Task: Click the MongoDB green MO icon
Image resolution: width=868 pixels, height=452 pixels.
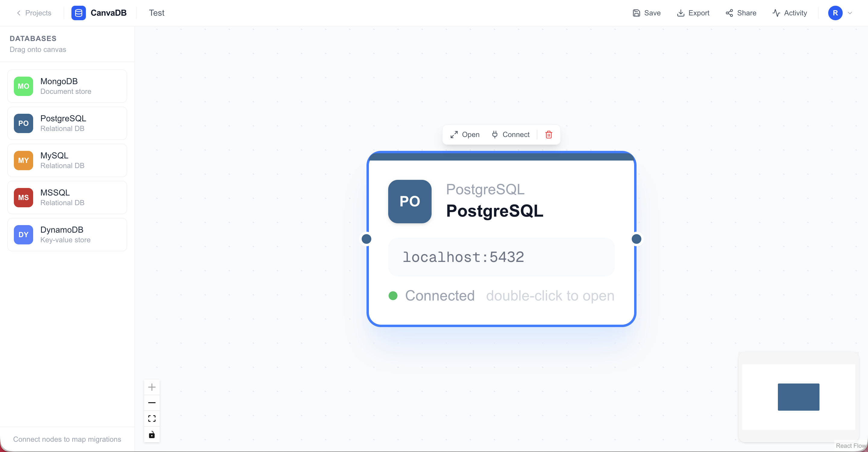Action: [24, 86]
